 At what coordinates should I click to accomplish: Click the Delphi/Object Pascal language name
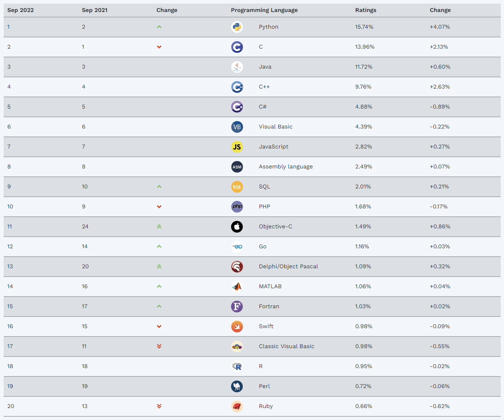click(289, 266)
